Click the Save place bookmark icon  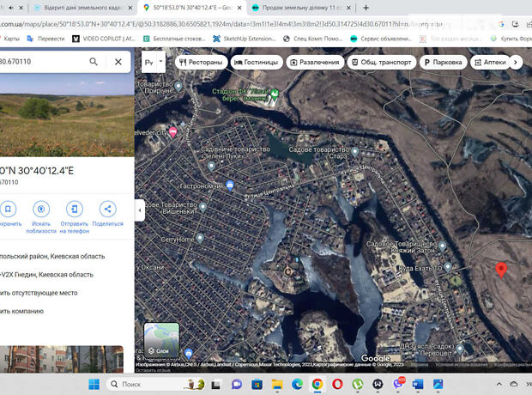tap(7, 210)
